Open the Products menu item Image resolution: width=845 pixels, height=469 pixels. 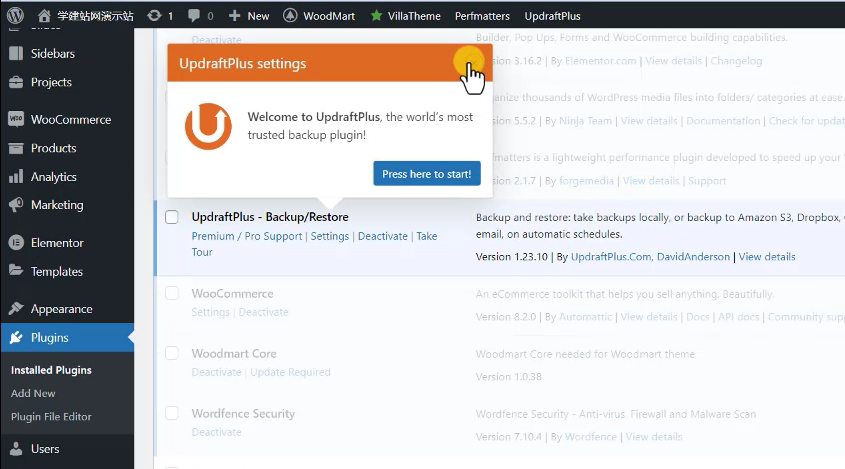(53, 148)
